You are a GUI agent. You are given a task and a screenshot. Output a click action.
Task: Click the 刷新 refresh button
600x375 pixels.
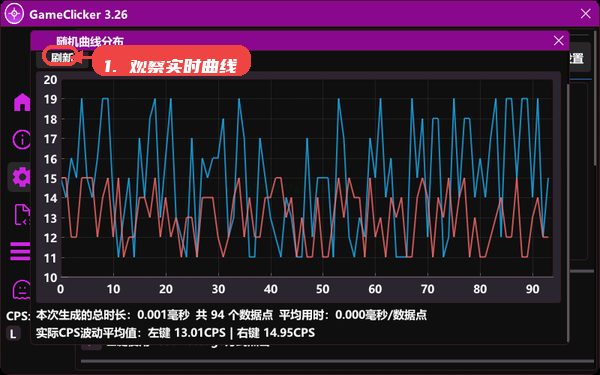coord(62,58)
